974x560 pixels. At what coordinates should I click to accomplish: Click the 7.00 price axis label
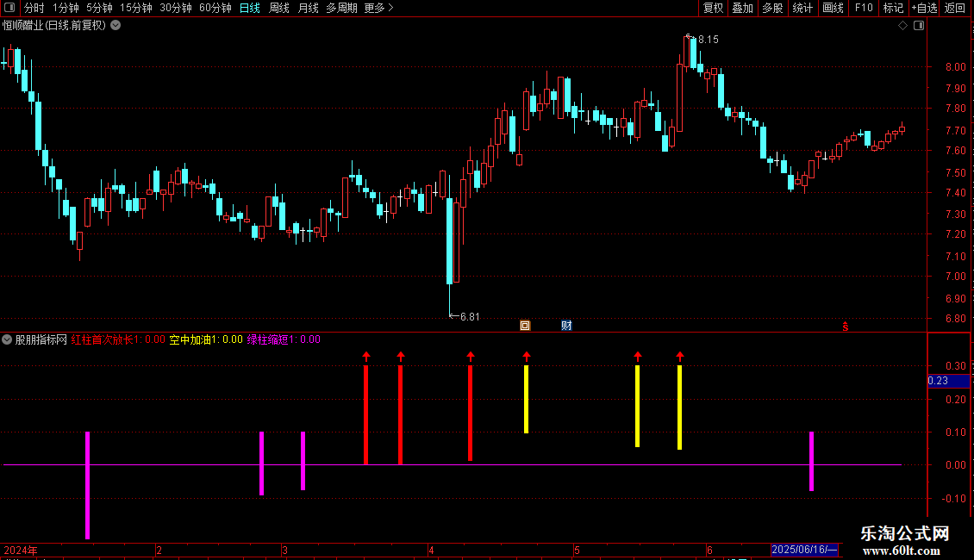tap(955, 277)
